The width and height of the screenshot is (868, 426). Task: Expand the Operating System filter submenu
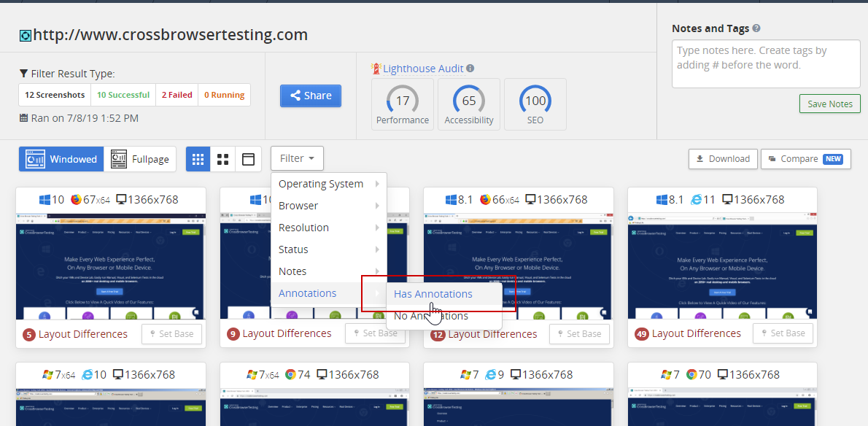pos(329,184)
